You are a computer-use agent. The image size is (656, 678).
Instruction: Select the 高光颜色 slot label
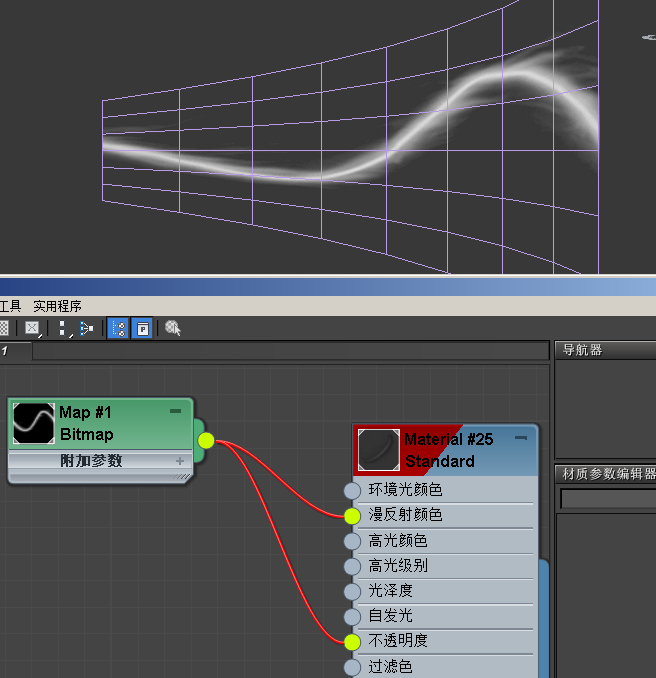(x=398, y=540)
